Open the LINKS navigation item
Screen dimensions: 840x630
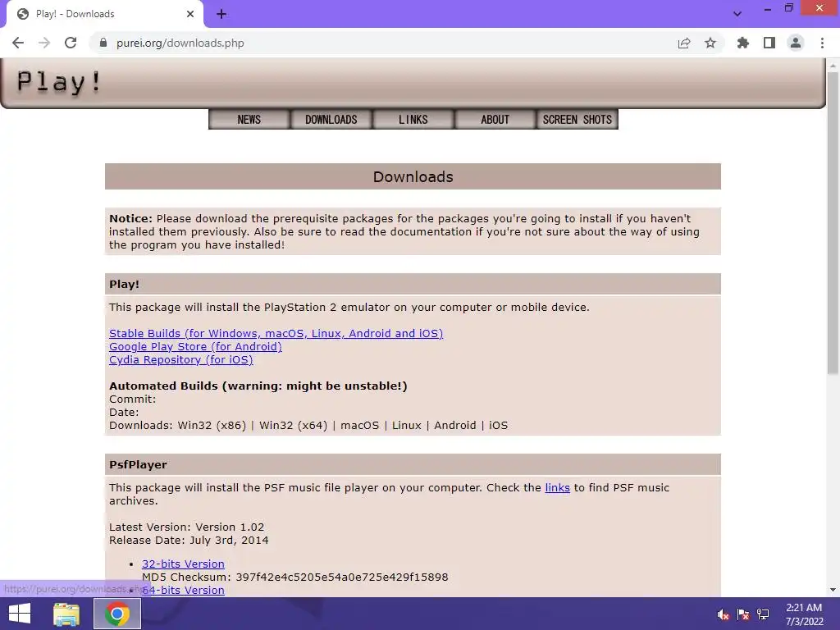coord(413,120)
